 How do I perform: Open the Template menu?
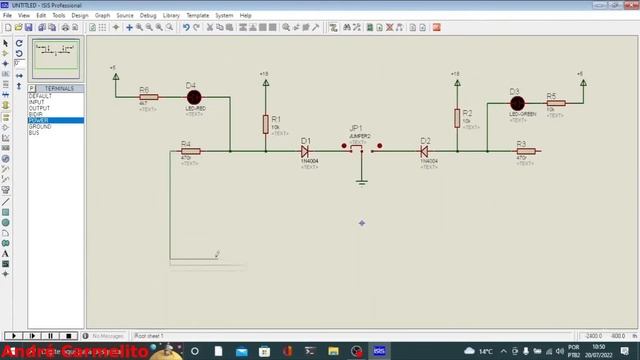(198, 15)
